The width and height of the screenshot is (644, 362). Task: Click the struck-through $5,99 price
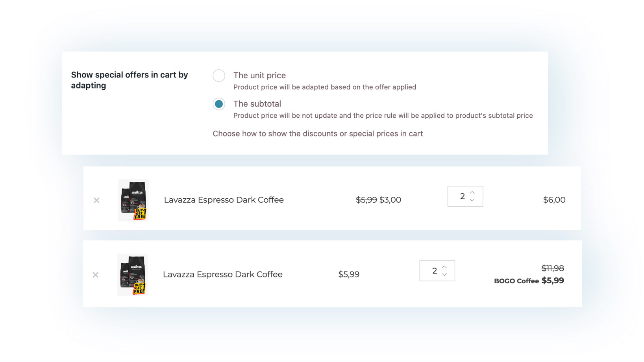pos(366,200)
